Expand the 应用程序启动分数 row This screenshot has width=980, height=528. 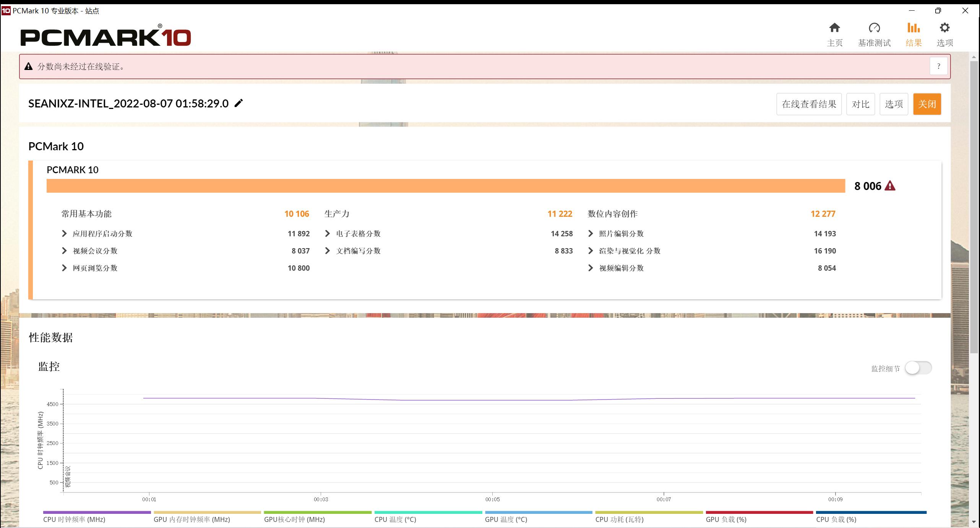64,234
